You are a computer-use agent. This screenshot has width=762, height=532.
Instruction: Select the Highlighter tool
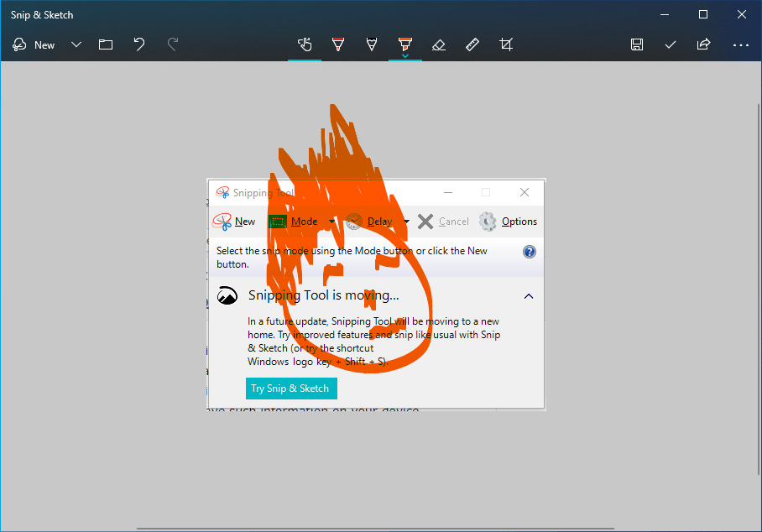point(404,44)
